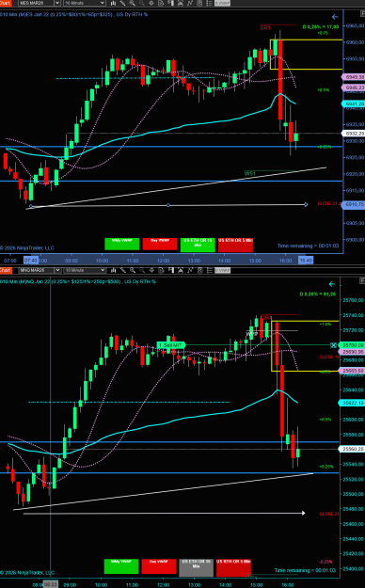The height and width of the screenshot is (588, 365).
Task: Click D VWAP button on MES toolbar
Action: click(222, 3)
